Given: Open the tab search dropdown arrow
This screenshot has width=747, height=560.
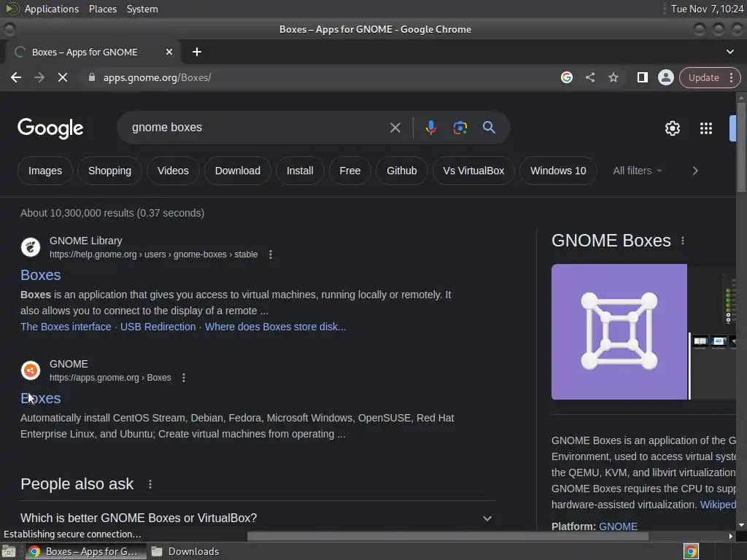Looking at the screenshot, I should pos(729,52).
